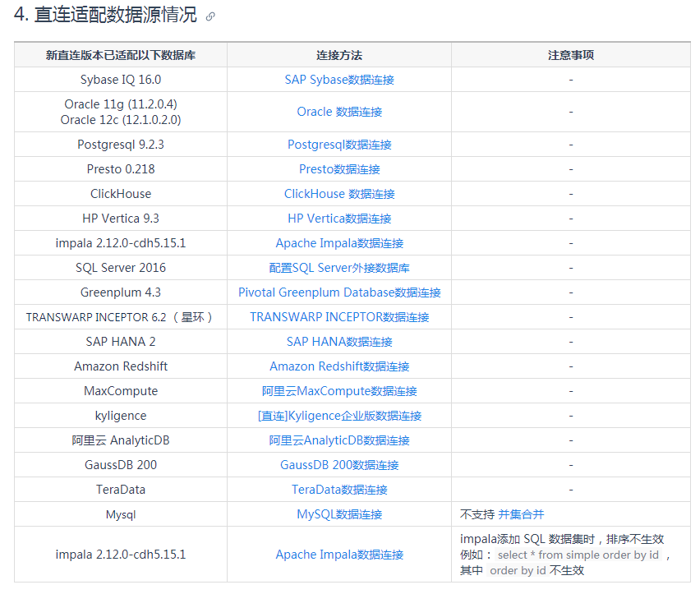Image resolution: width=700 pixels, height=594 pixels.
Task: Open the SAP Sybase数据连接 link
Action: [x=339, y=80]
